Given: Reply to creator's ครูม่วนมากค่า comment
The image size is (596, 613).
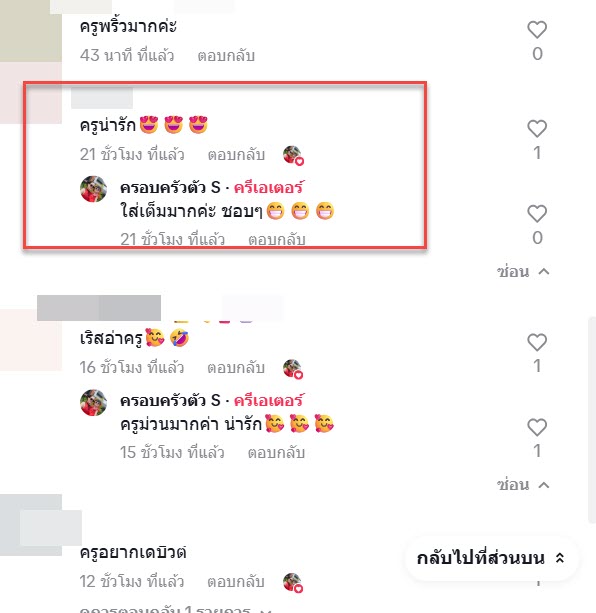Looking at the screenshot, I should 276,453.
